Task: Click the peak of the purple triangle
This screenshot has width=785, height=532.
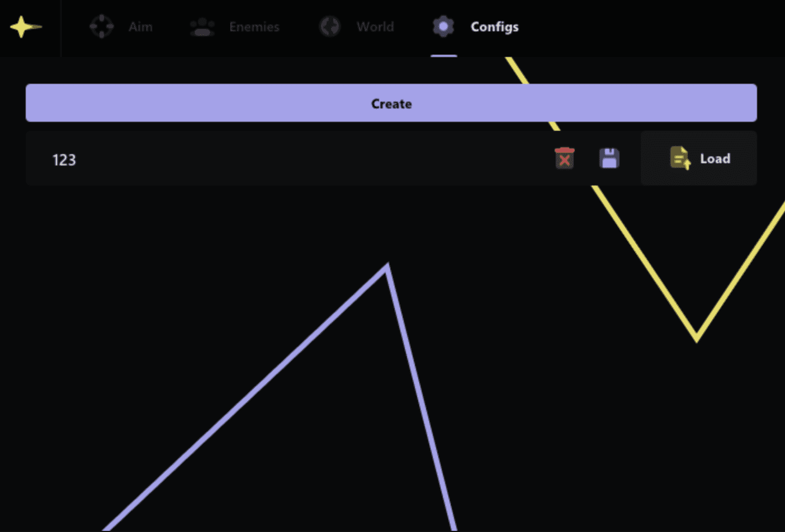Action: click(x=386, y=269)
